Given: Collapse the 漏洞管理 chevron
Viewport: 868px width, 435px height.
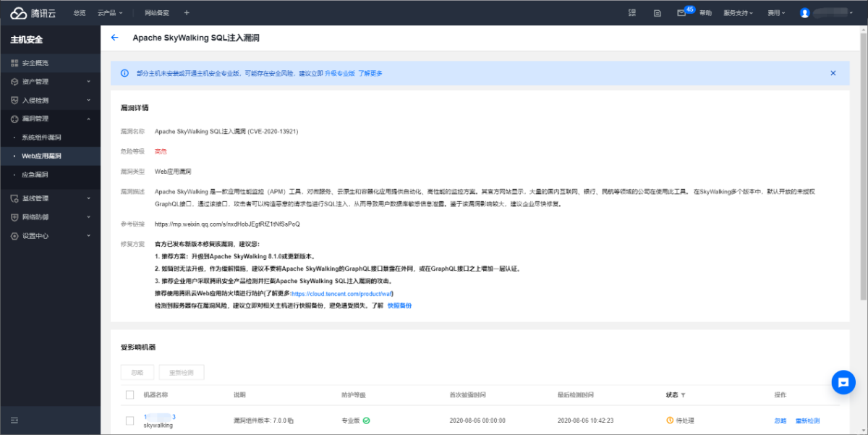Looking at the screenshot, I should coord(88,119).
